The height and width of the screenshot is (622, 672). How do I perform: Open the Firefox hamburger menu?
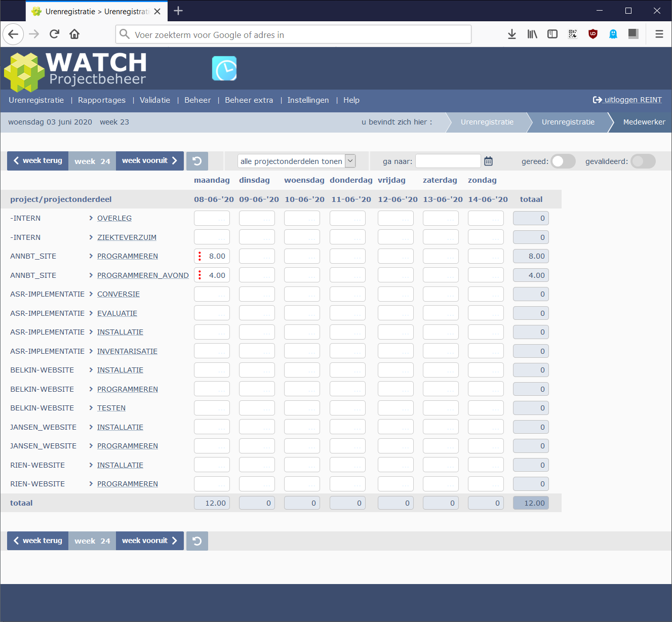click(x=659, y=34)
